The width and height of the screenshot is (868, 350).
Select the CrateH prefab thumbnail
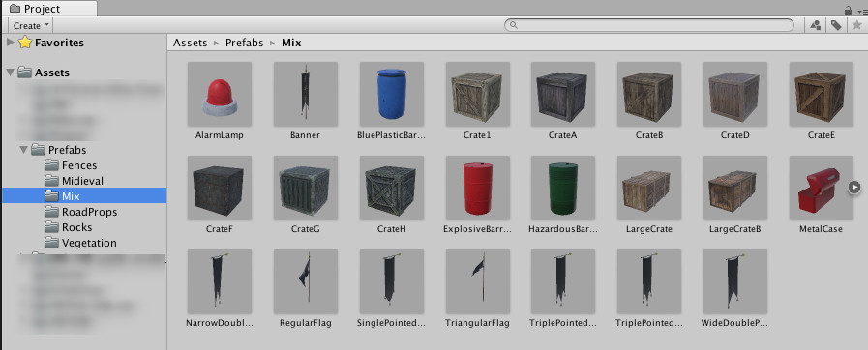click(x=391, y=188)
